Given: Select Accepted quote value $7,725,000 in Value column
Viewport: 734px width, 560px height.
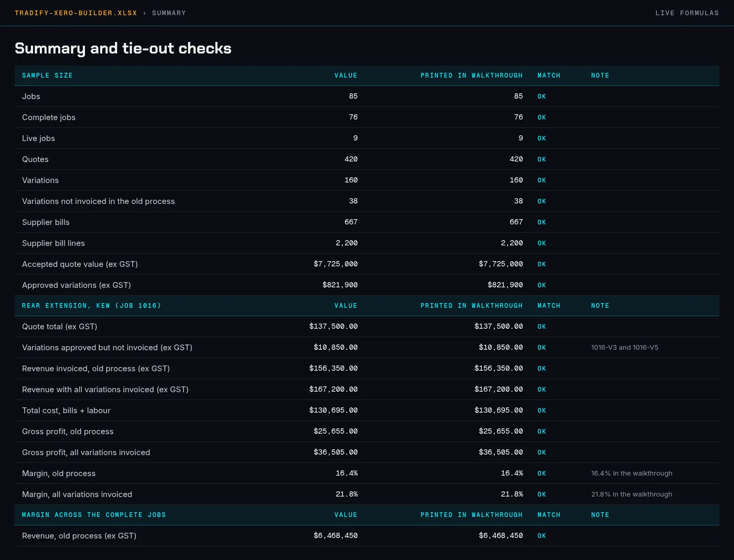Looking at the screenshot, I should coord(336,264).
